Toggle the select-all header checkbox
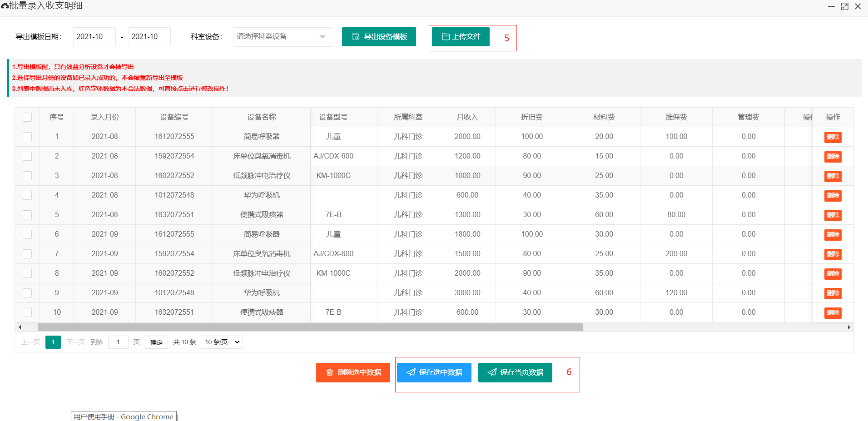Screen dimensions: 868x421 27,117
